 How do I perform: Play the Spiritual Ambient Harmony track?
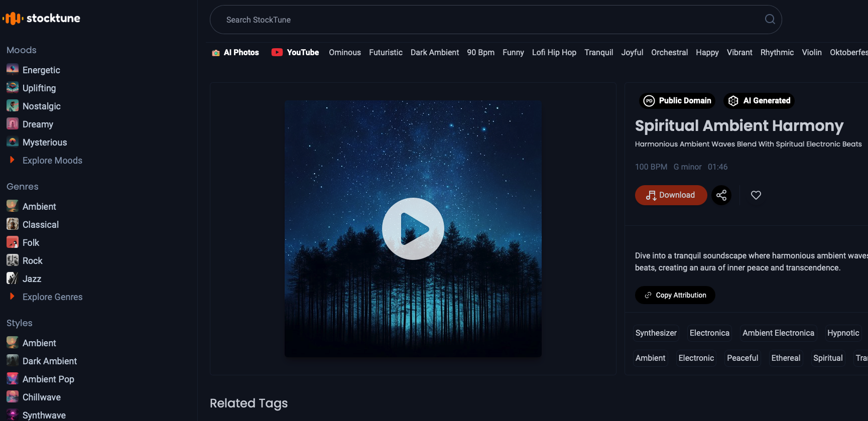pos(413,229)
